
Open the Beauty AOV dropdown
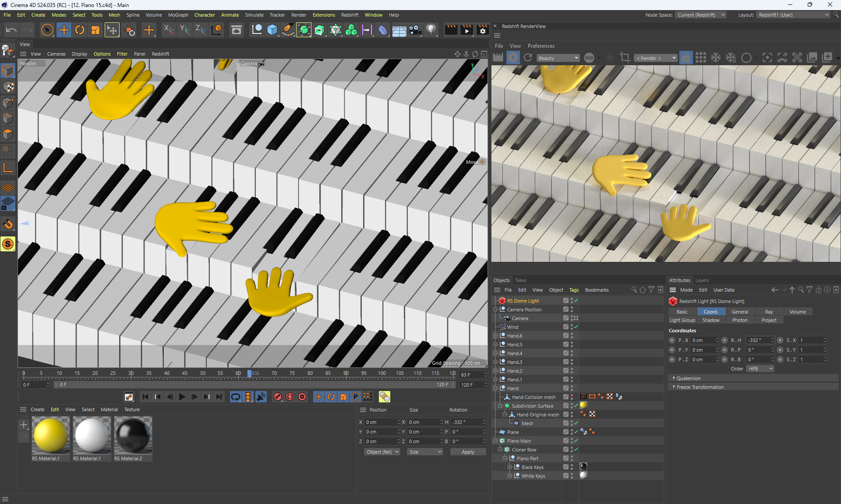[558, 58]
